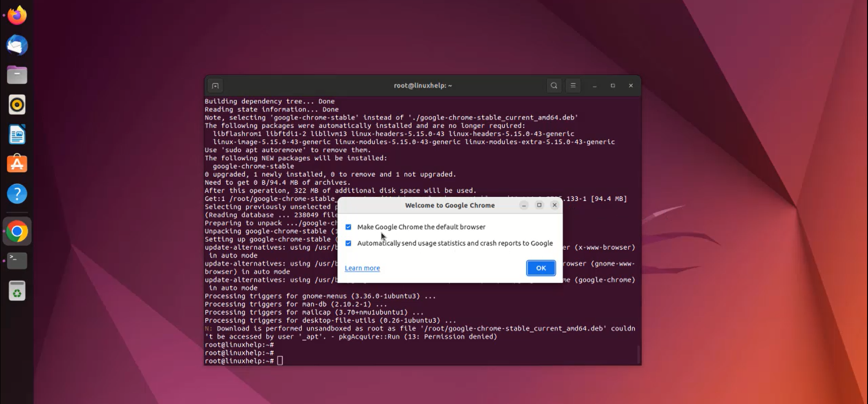Image resolution: width=868 pixels, height=404 pixels.
Task: Minimize the terminal window
Action: pyautogui.click(x=595, y=86)
